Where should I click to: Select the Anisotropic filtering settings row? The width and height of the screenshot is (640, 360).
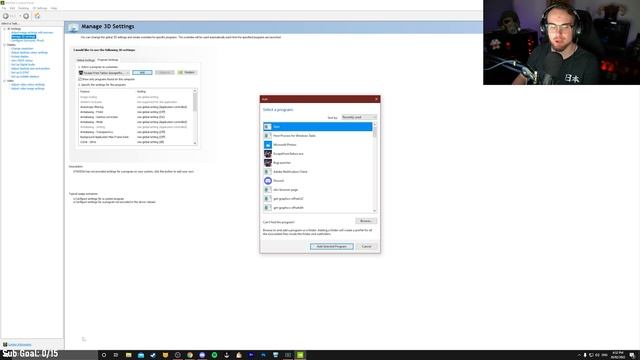coord(136,107)
